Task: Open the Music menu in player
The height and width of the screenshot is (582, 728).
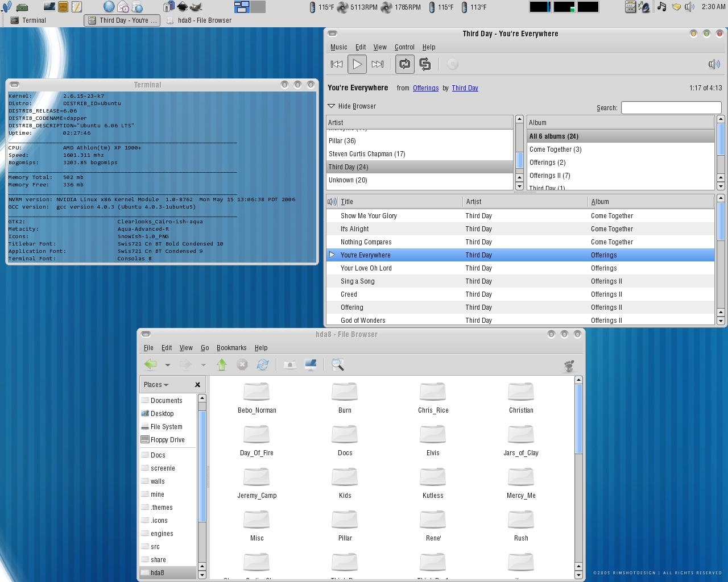Action: [x=338, y=47]
